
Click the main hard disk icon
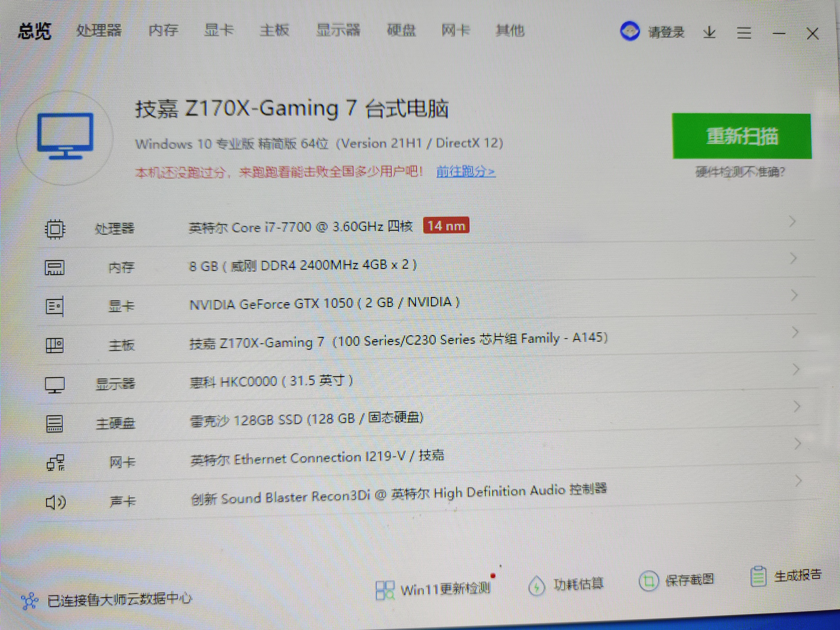point(55,423)
